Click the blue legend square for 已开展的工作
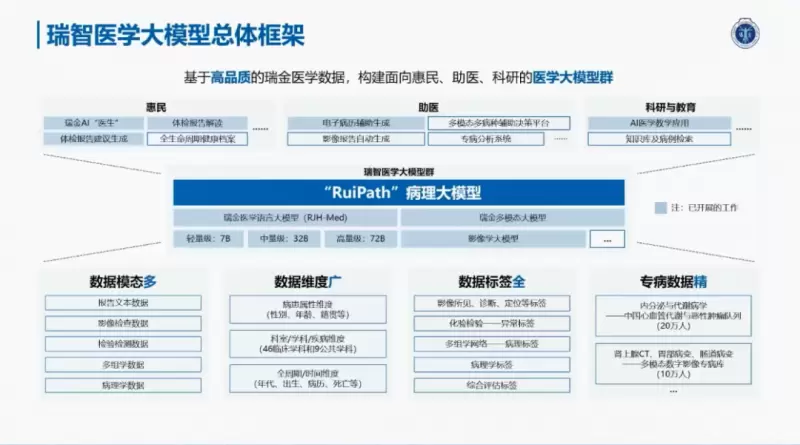The width and height of the screenshot is (800, 445). (x=660, y=208)
